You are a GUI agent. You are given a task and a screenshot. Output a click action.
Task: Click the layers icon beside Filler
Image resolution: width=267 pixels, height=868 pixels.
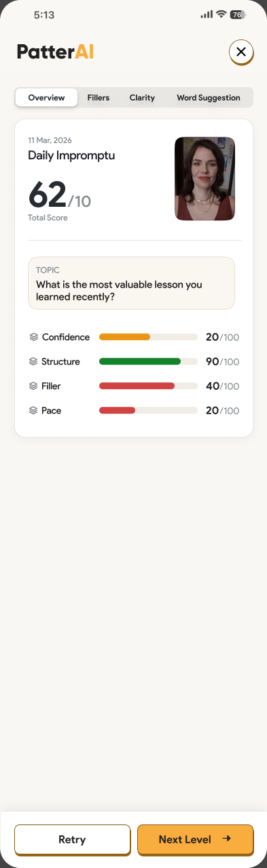(34, 386)
